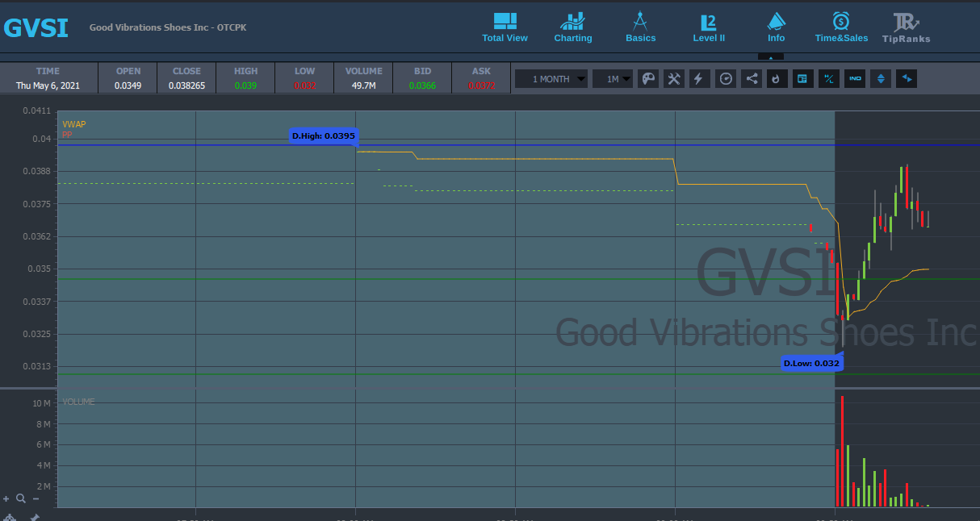Screen dimensions: 980x521
Task: Click the 0.0411 price axis label
Action: tap(39, 110)
